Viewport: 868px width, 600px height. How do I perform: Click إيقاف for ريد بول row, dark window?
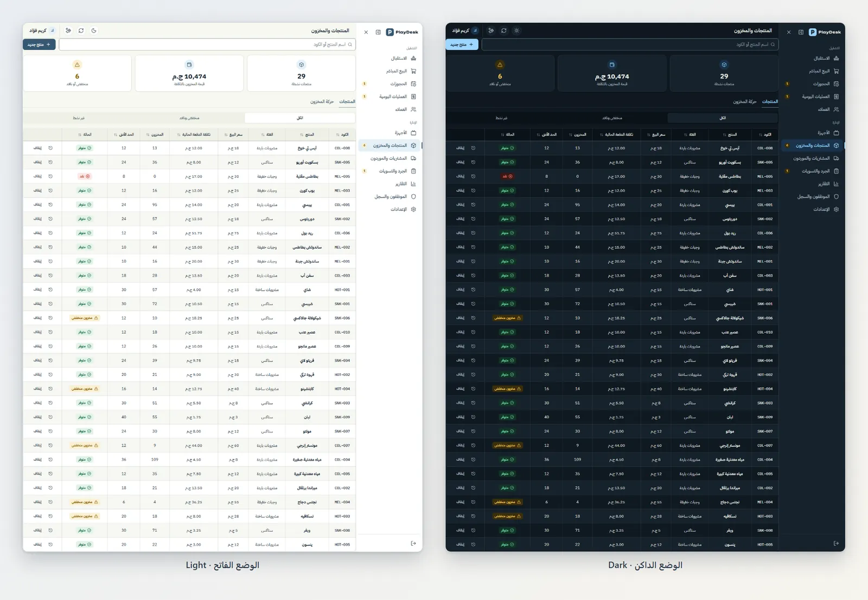tap(460, 233)
